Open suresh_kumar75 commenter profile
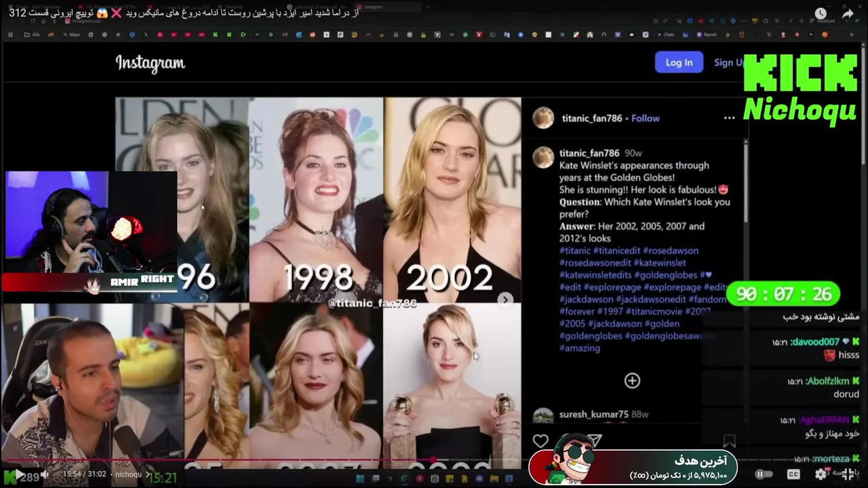This screenshot has width=868, height=488. 593,414
